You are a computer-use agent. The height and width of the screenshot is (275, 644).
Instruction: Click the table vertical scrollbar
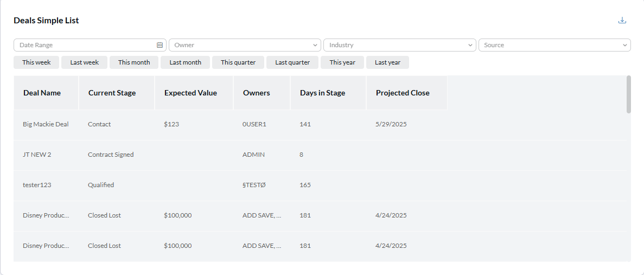[x=628, y=94]
